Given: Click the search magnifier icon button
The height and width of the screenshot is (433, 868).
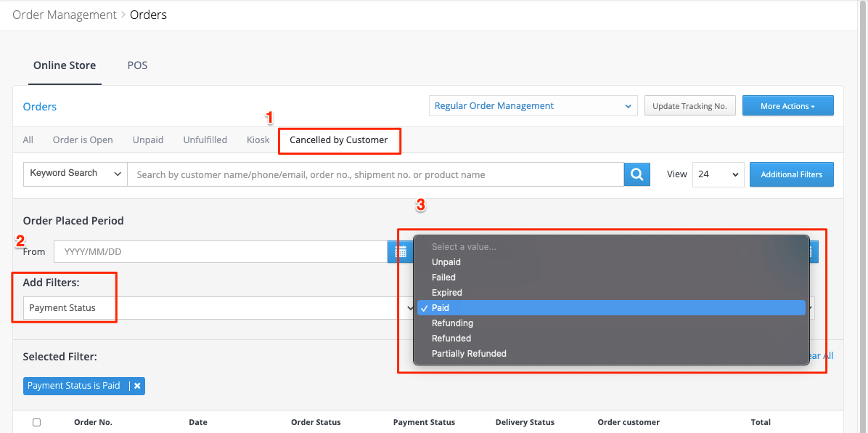Looking at the screenshot, I should [x=636, y=174].
